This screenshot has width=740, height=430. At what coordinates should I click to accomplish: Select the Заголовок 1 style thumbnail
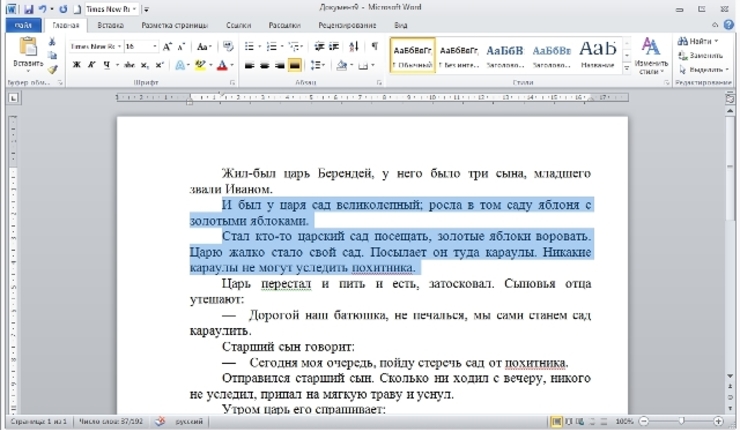[504, 55]
